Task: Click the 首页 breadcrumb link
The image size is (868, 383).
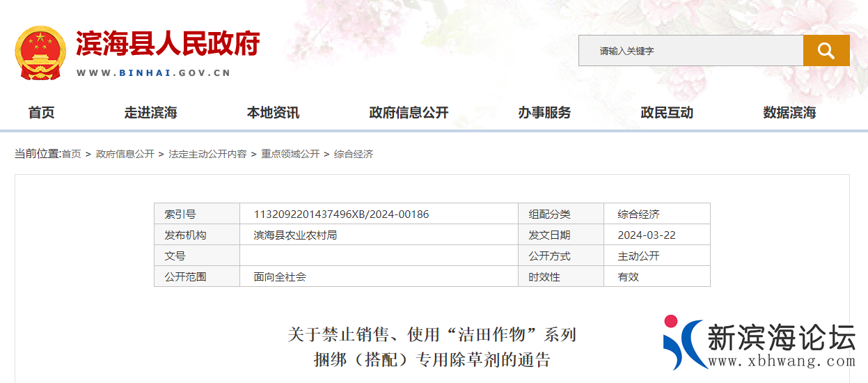Action: (x=71, y=154)
